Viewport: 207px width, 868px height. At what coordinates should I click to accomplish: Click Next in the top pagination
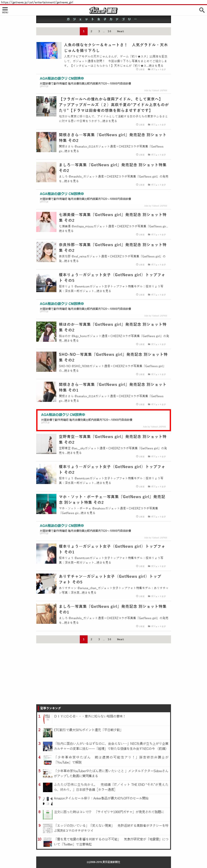(x=120, y=31)
